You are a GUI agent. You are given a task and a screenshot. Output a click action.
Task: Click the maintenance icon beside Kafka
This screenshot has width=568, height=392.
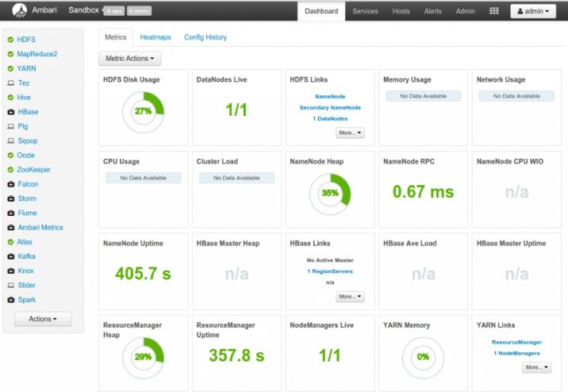click(11, 256)
